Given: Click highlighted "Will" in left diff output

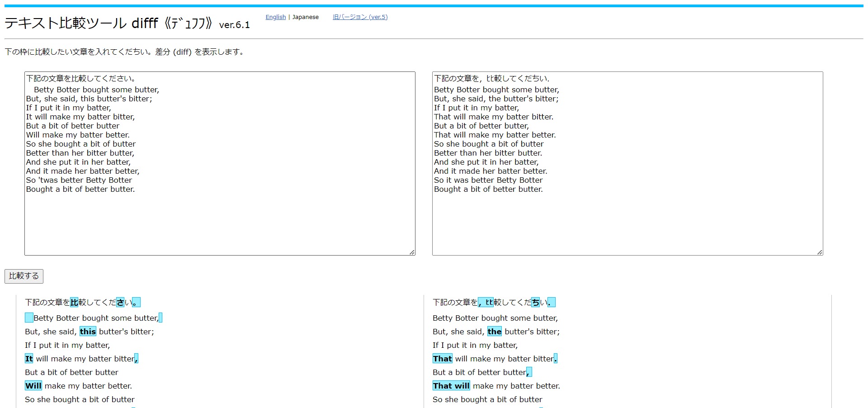Looking at the screenshot, I should [33, 386].
